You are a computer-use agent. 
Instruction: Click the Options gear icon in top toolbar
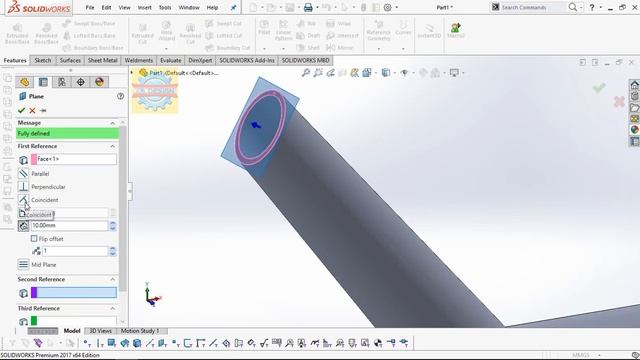pyautogui.click(x=387, y=7)
